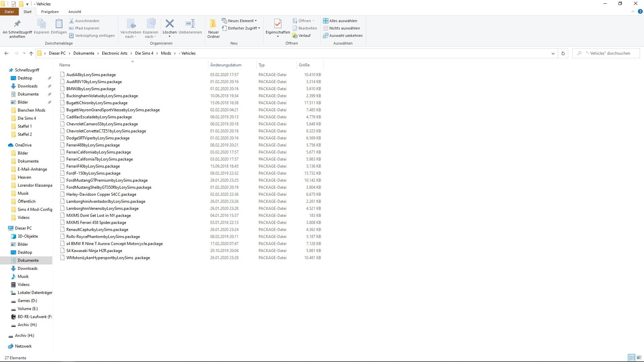Click Alles auswählen
Screen dimensions: 644x362
(340, 21)
